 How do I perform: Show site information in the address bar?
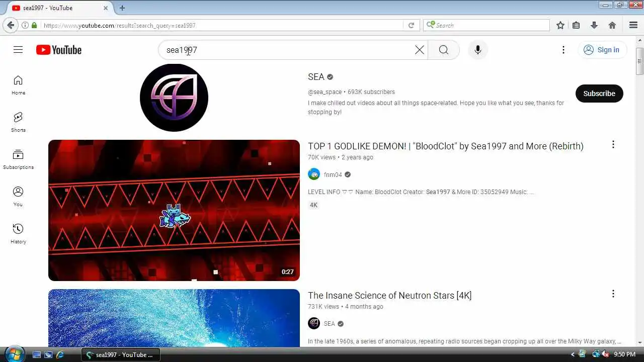[x=25, y=25]
